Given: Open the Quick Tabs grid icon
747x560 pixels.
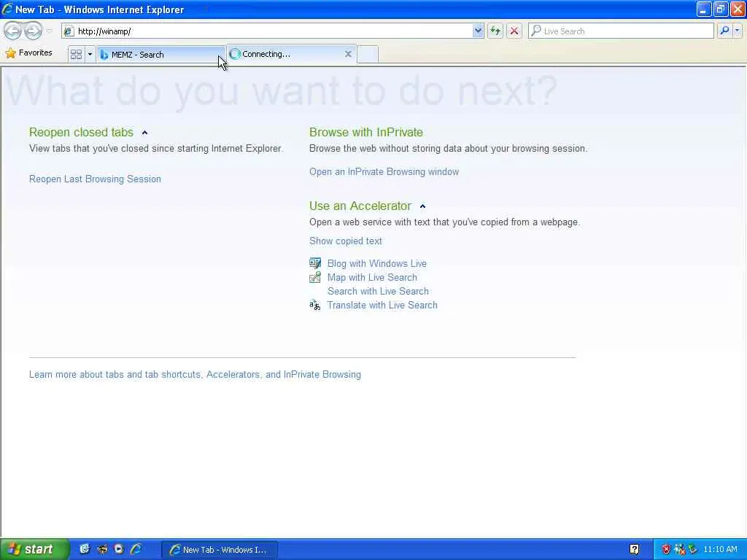Looking at the screenshot, I should click(76, 54).
